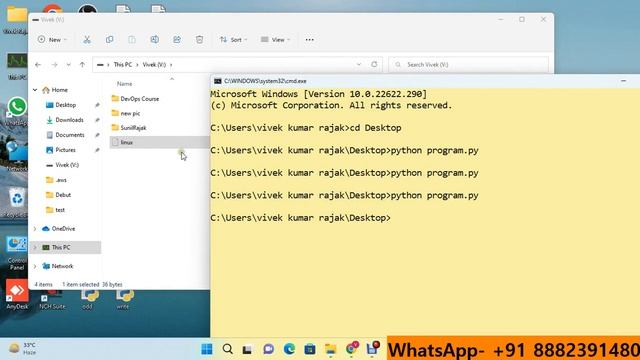Select the linux file in the list

[159, 142]
